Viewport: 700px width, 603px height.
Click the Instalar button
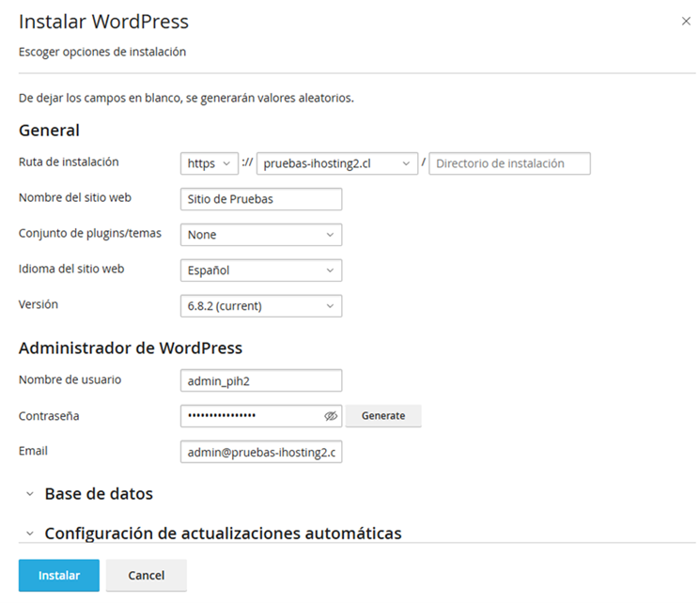pyautogui.click(x=59, y=576)
